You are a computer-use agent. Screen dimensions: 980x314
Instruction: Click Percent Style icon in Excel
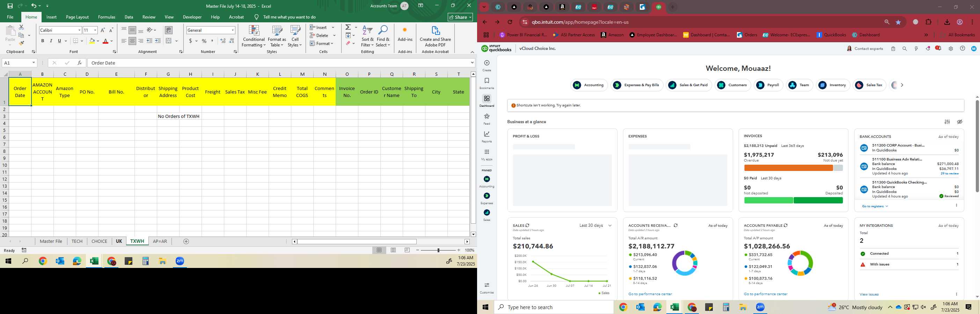coord(204,41)
